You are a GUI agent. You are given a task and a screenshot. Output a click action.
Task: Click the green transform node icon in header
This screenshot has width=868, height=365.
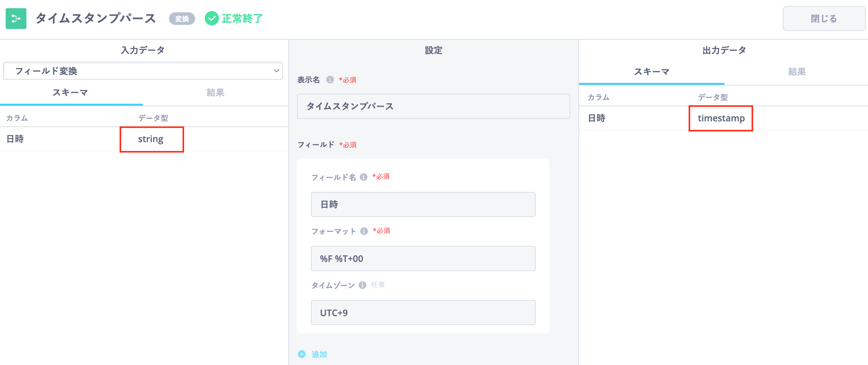pyautogui.click(x=16, y=19)
